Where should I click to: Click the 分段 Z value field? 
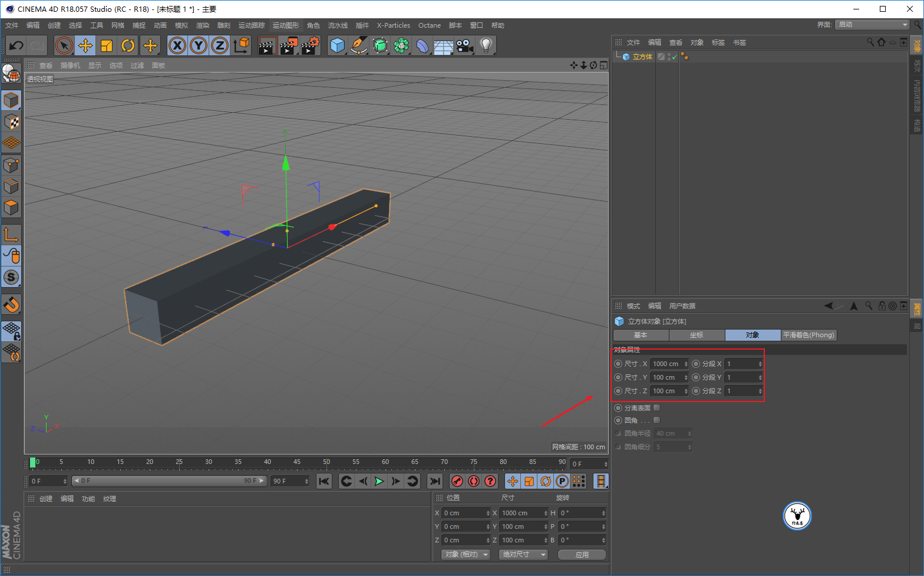click(744, 391)
